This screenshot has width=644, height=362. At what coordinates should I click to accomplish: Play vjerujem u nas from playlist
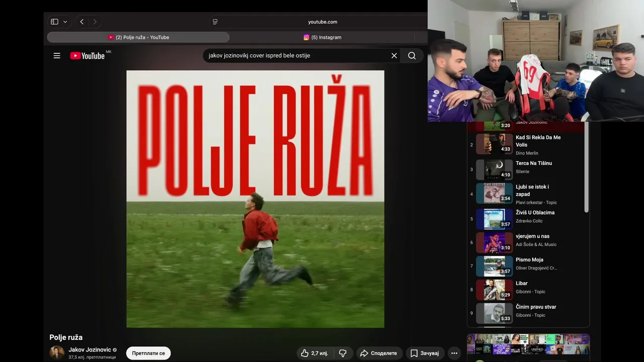(532, 236)
